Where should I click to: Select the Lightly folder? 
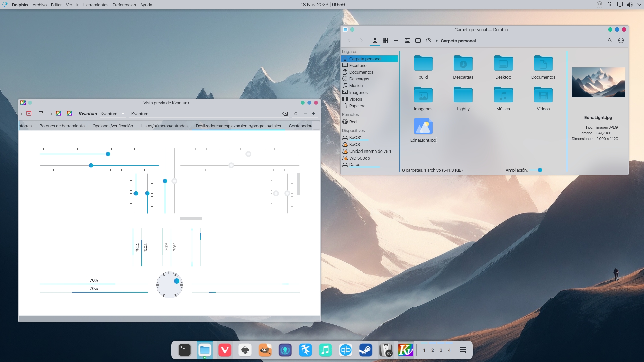point(463,99)
